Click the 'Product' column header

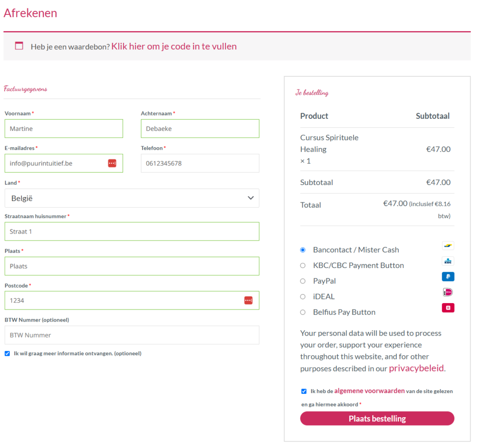(314, 116)
